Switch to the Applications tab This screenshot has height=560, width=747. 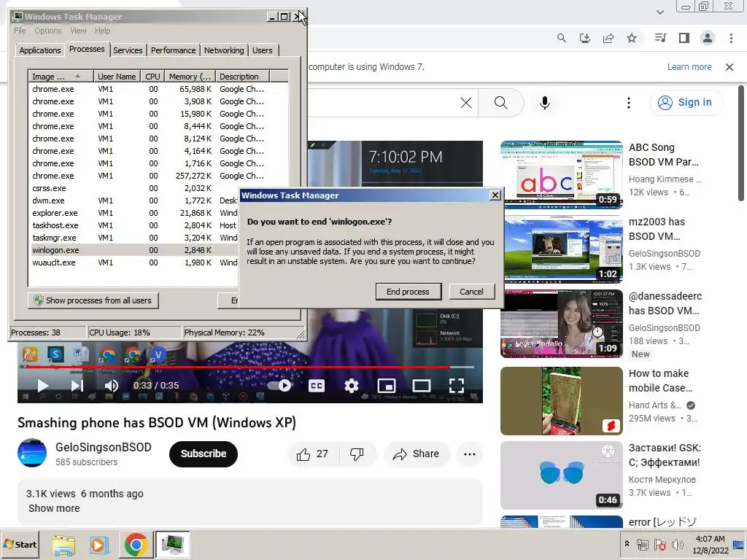click(40, 50)
